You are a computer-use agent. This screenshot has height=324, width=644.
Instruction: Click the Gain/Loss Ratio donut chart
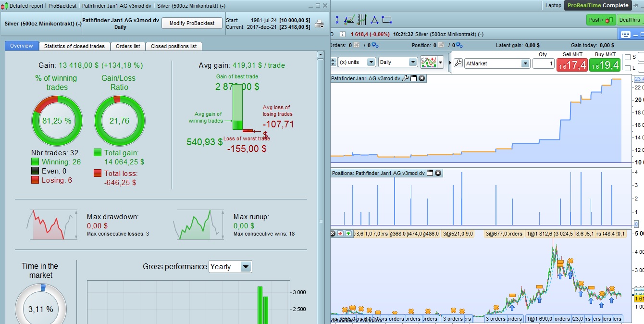click(119, 121)
